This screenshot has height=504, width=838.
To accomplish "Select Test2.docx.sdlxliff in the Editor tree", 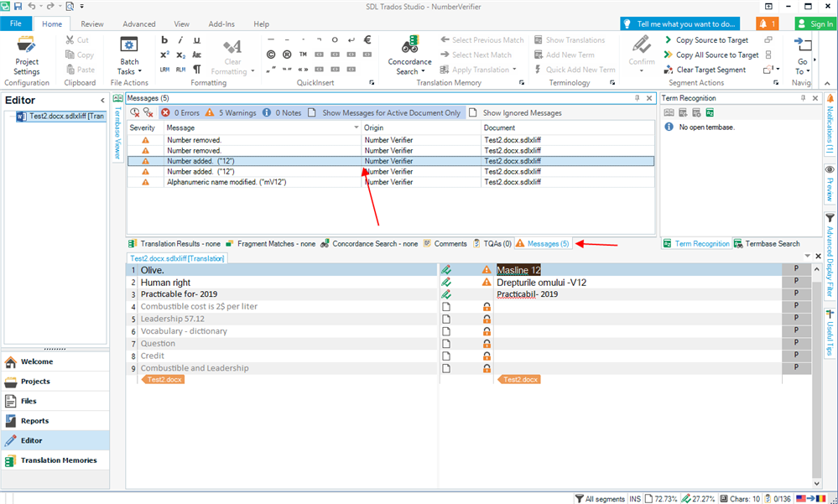I will [x=60, y=116].
